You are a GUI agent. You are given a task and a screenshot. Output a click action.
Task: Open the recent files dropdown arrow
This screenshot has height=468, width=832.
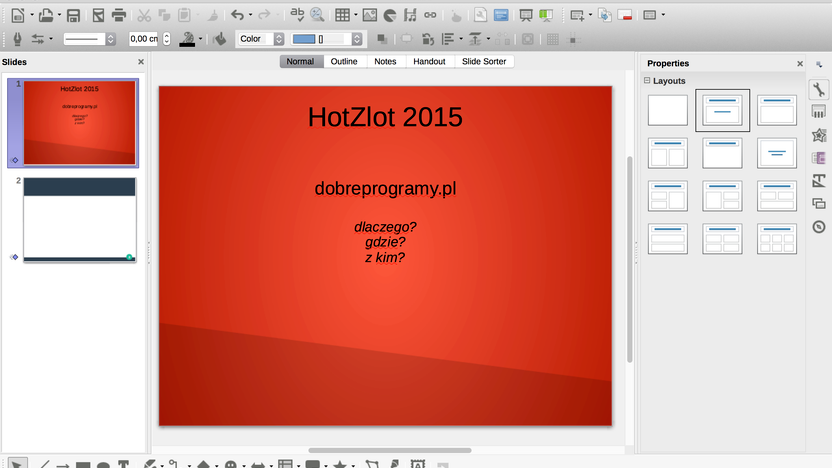(59, 15)
